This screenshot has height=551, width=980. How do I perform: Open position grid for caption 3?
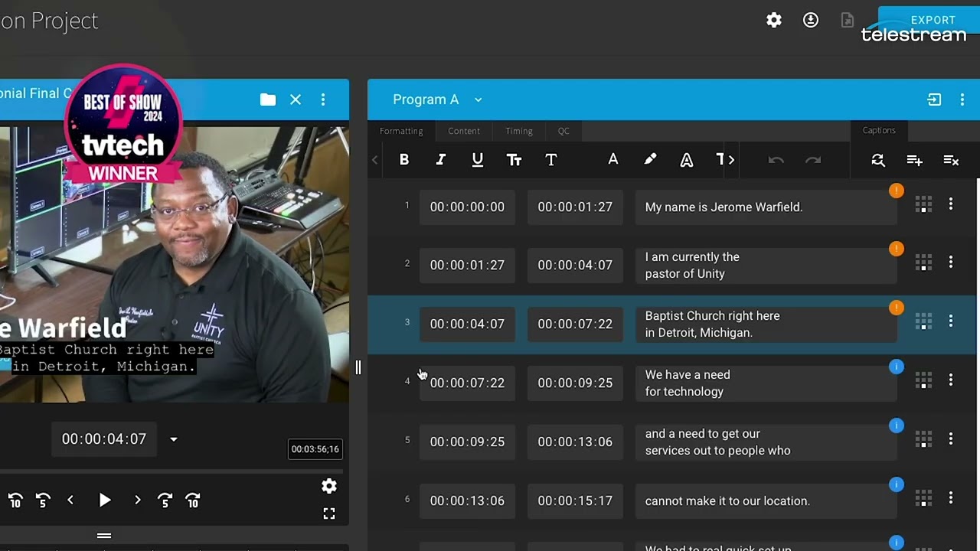924,321
